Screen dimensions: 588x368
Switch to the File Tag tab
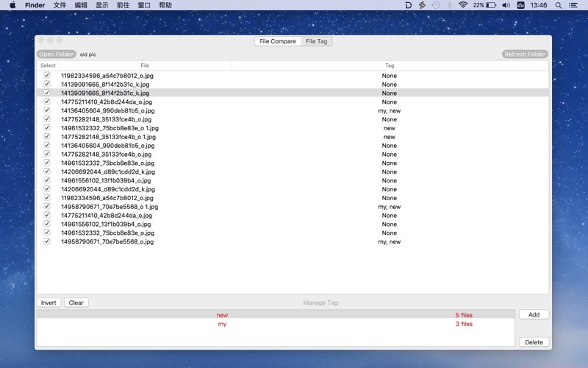317,41
